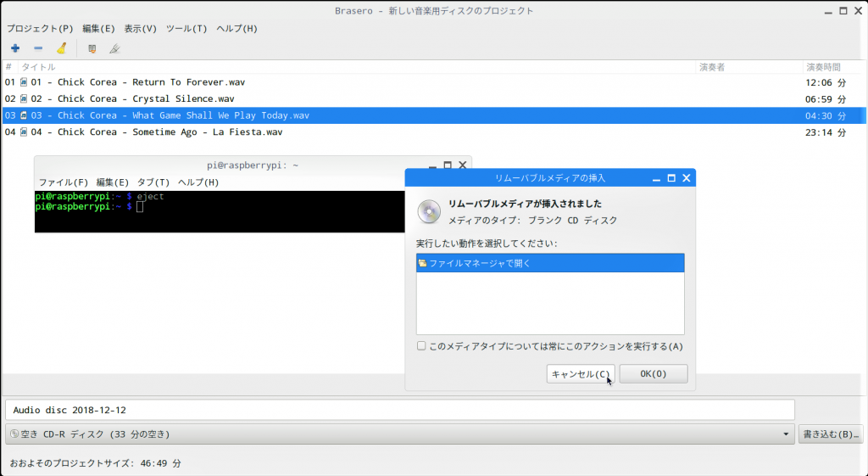Click audio file icon of Crystal Silence track
This screenshot has height=476, width=868.
(x=24, y=98)
